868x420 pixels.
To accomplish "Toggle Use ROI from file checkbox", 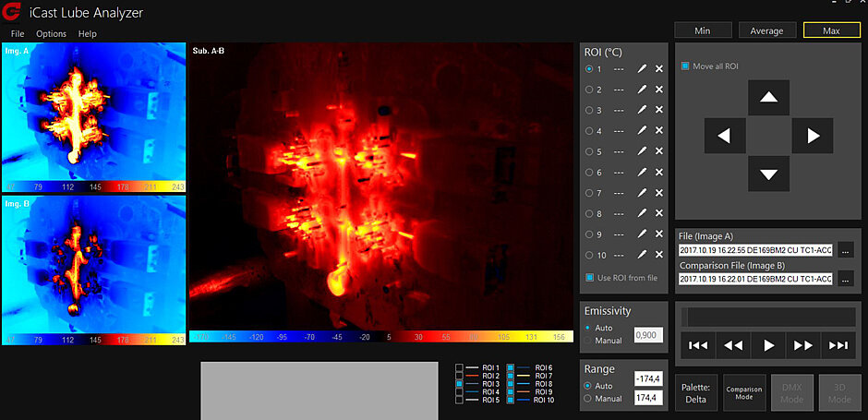I will tap(590, 278).
